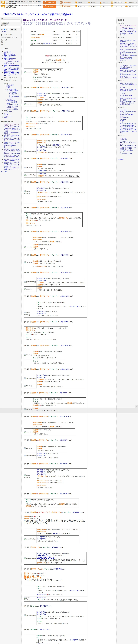Open 死神舞 in the update history
This screenshot has height=644, width=138.
tap(122, 121)
